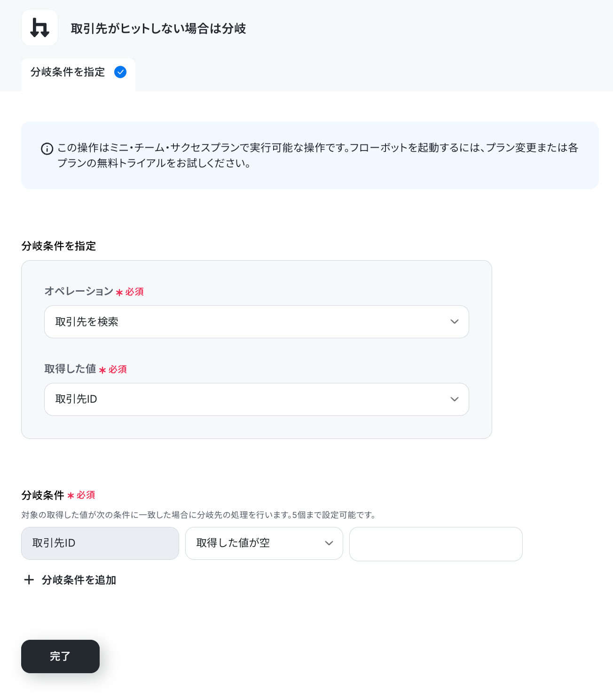Select the 分岐条件を指定 tab

pyautogui.click(x=78, y=74)
